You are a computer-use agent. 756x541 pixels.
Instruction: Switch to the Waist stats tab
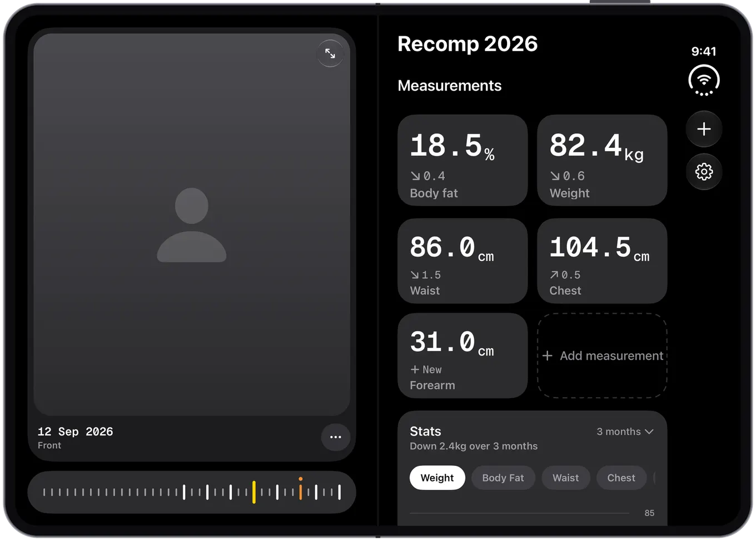[565, 478]
